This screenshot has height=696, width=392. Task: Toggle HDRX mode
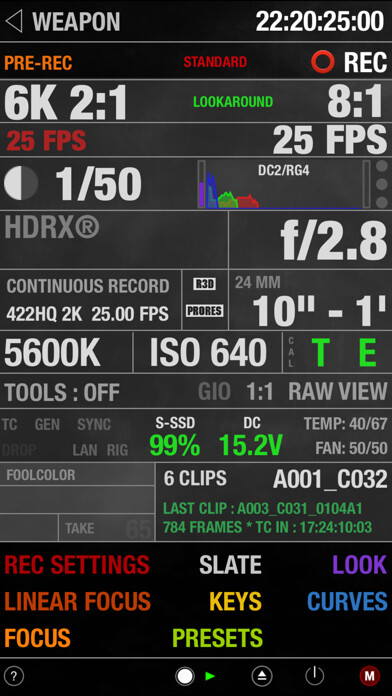[x=52, y=227]
